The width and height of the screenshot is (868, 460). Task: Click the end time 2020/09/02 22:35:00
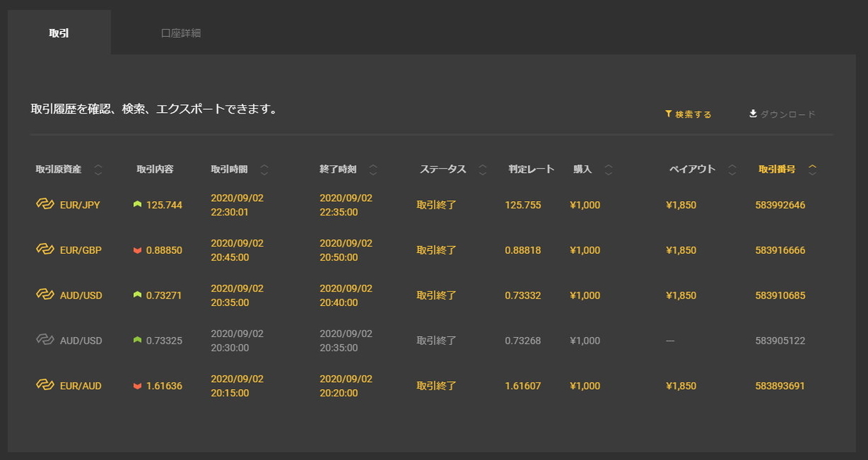(346, 205)
